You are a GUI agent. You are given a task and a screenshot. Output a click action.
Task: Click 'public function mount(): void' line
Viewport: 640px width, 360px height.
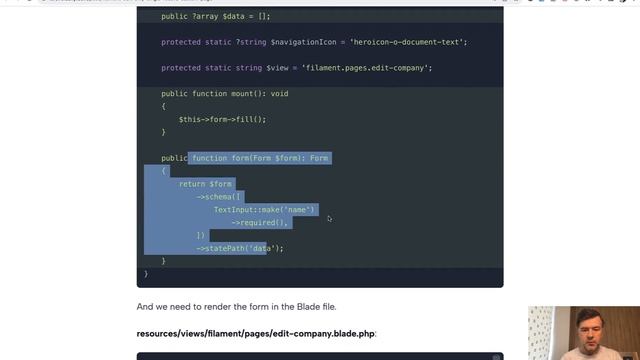coord(224,93)
